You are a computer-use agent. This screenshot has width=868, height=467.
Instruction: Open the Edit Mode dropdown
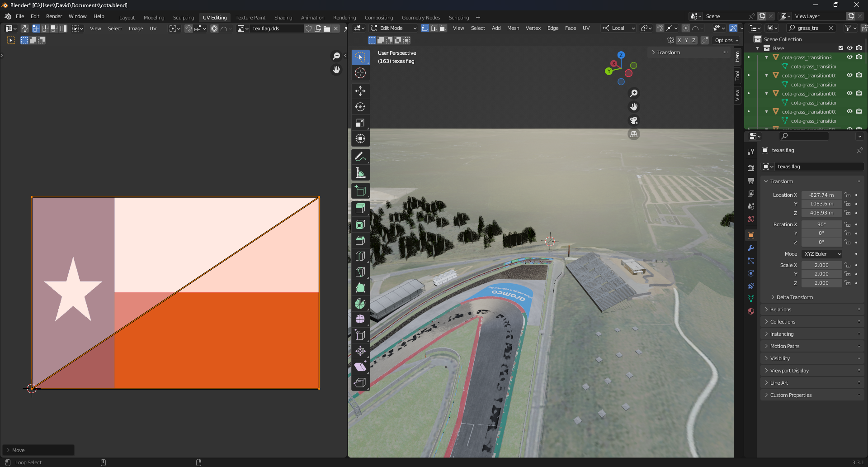pos(393,28)
